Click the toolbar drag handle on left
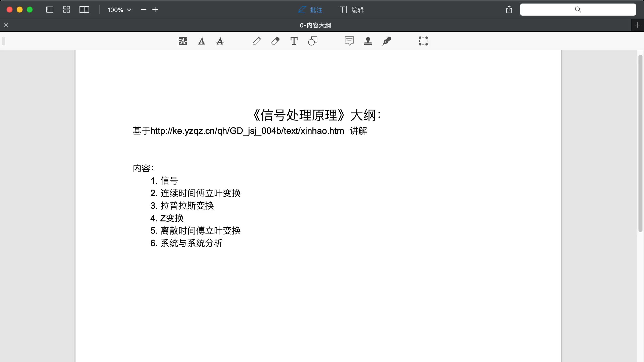Image resolution: width=644 pixels, height=362 pixels. (4, 41)
